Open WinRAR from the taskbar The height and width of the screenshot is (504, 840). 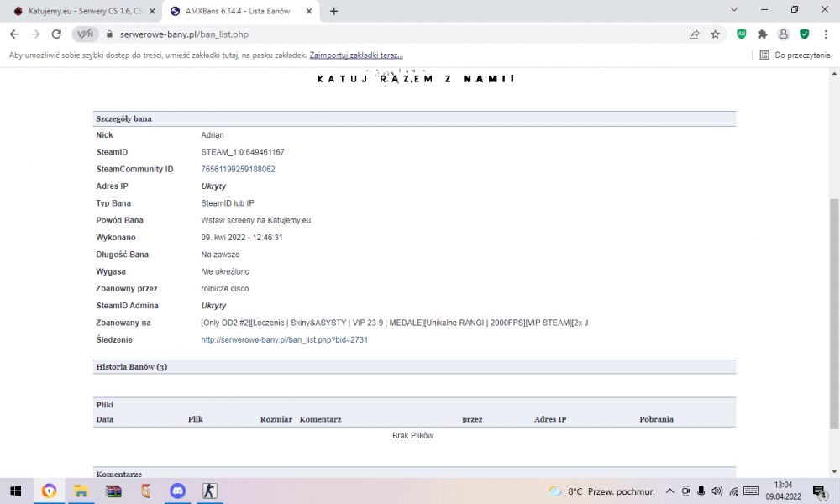[113, 491]
